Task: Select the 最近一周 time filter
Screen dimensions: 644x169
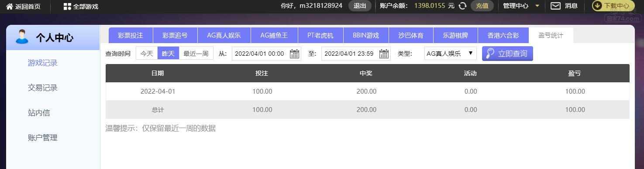Action: click(x=196, y=54)
